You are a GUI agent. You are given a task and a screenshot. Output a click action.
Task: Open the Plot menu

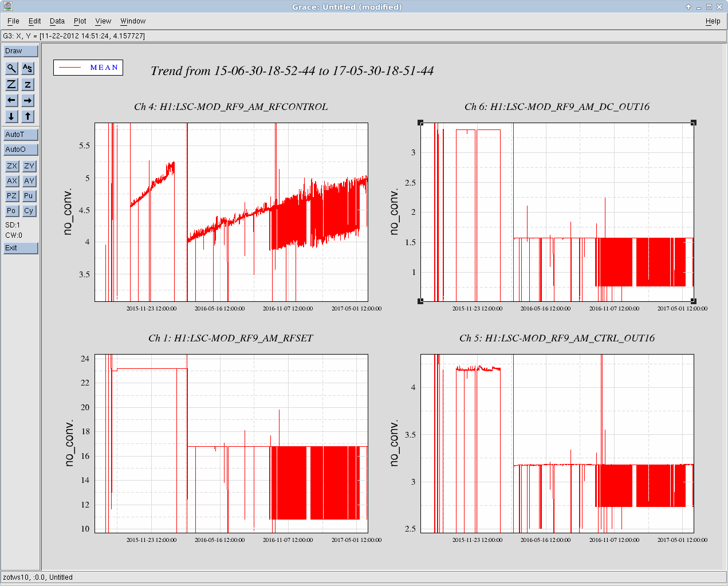(80, 21)
